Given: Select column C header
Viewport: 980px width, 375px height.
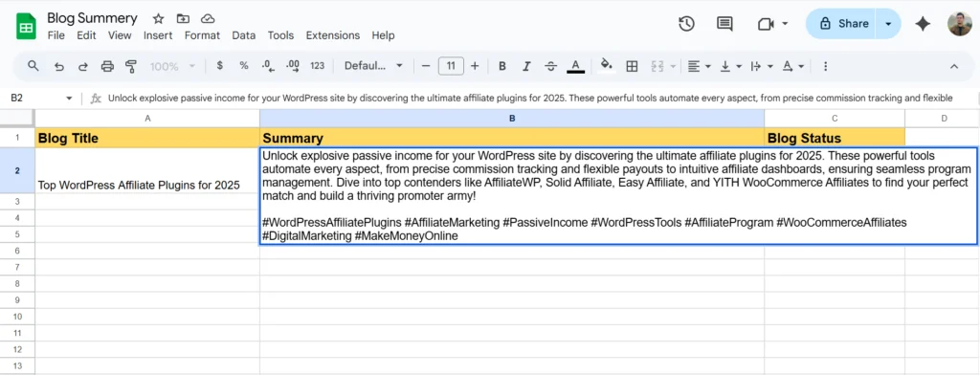Looking at the screenshot, I should click(x=835, y=118).
